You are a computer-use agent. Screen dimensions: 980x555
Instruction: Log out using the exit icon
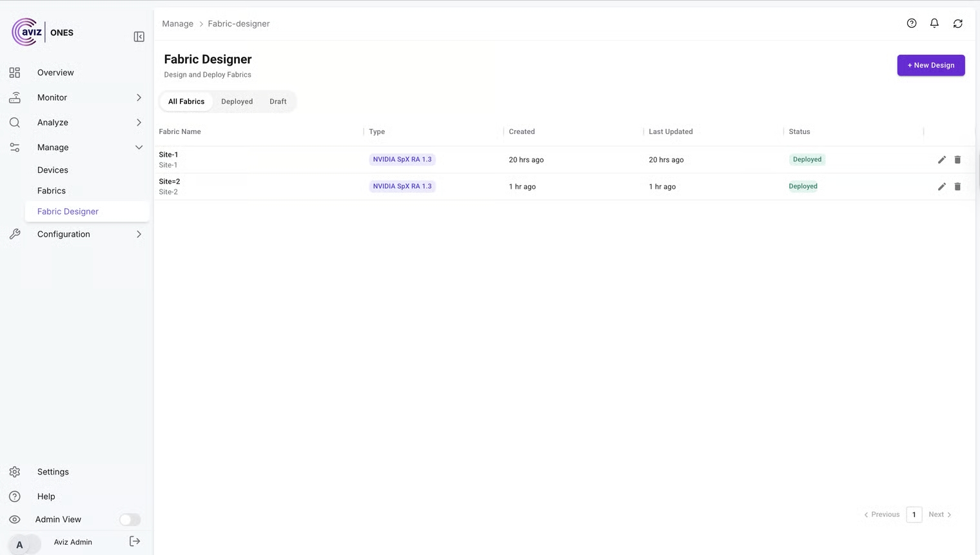coord(135,541)
